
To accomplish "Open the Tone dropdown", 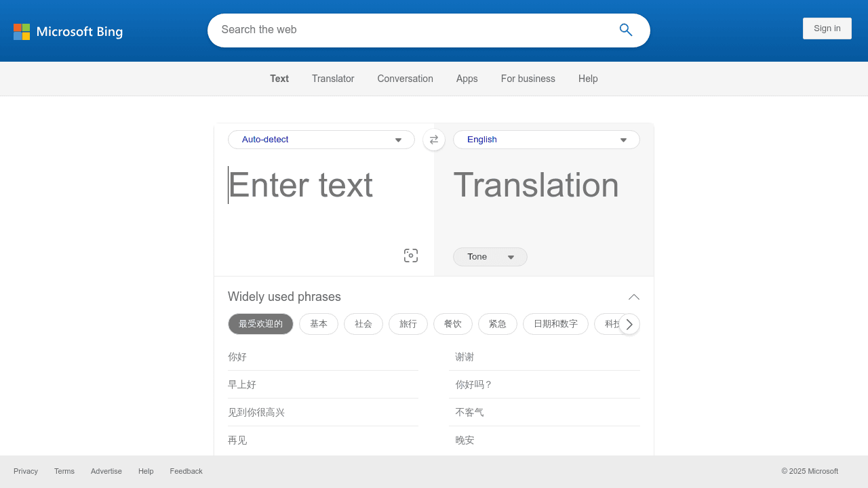I will click(490, 256).
